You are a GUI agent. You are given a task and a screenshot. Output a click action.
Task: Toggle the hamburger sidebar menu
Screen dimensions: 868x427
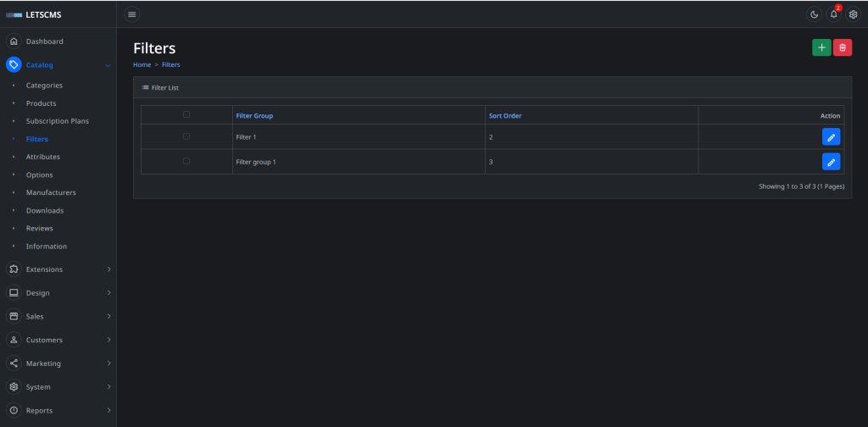(131, 14)
